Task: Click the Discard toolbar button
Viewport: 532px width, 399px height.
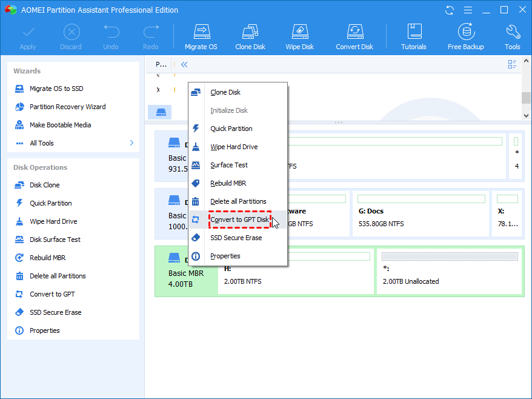Action: tap(71, 37)
